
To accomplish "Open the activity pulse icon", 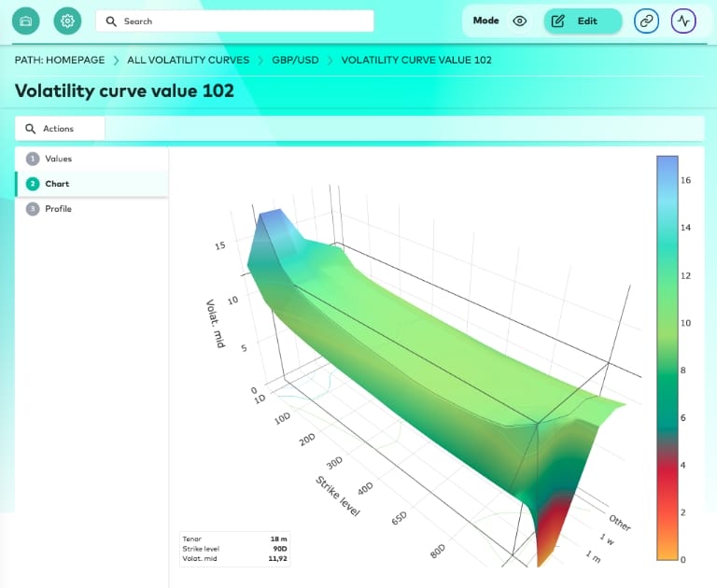I will click(x=683, y=21).
